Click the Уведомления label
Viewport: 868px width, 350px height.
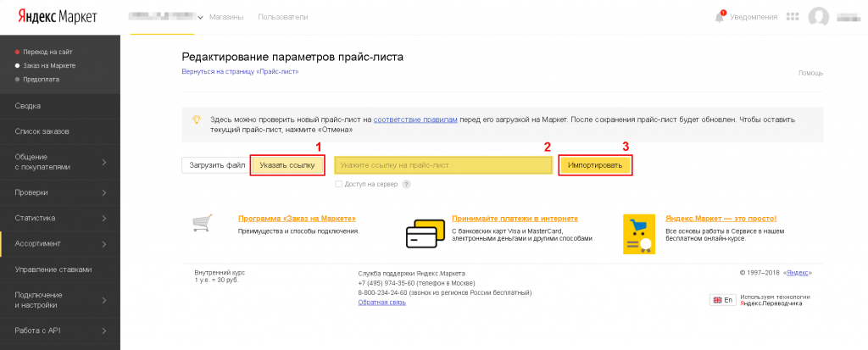click(754, 17)
